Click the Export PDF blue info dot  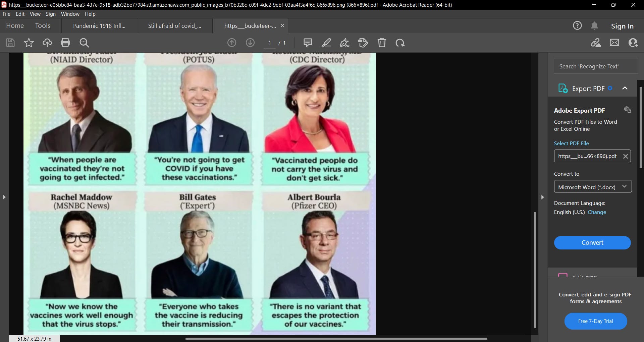[610, 88]
